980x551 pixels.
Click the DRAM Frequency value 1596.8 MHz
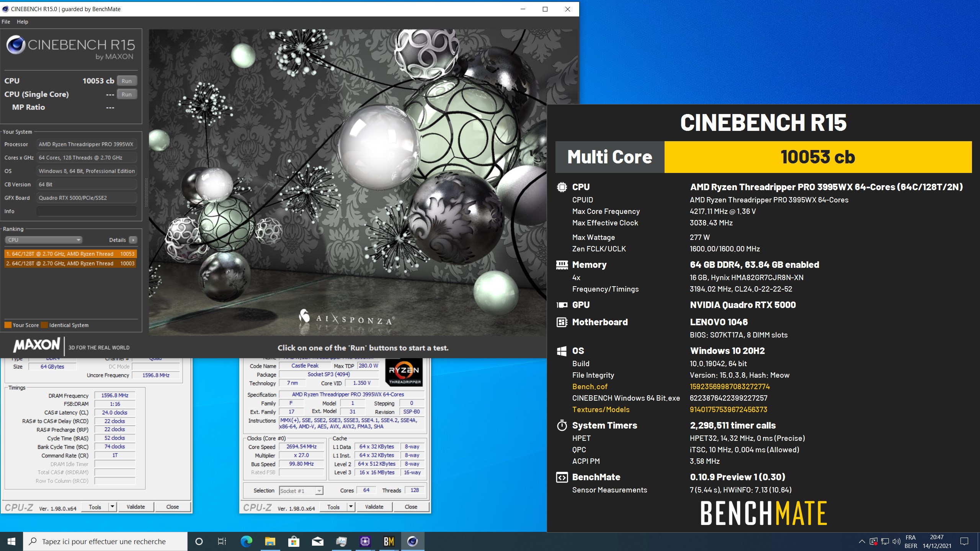point(115,395)
